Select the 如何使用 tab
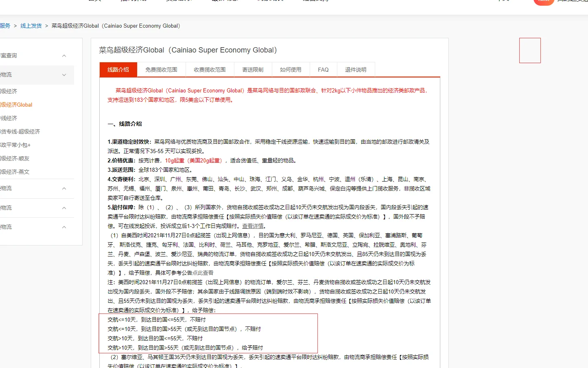Viewport: 588px width, 368px height. (x=291, y=70)
